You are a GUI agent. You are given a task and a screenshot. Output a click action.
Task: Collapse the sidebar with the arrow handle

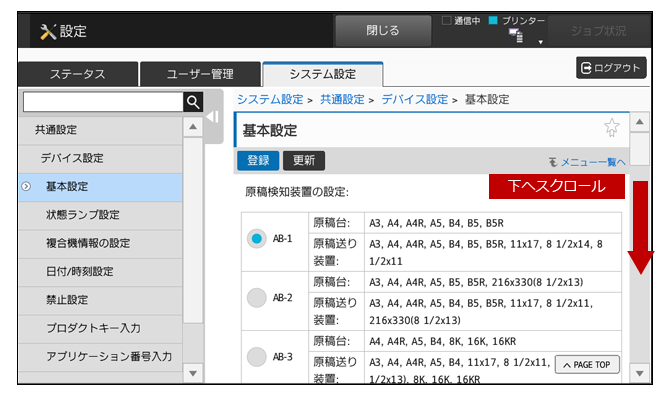[x=213, y=117]
